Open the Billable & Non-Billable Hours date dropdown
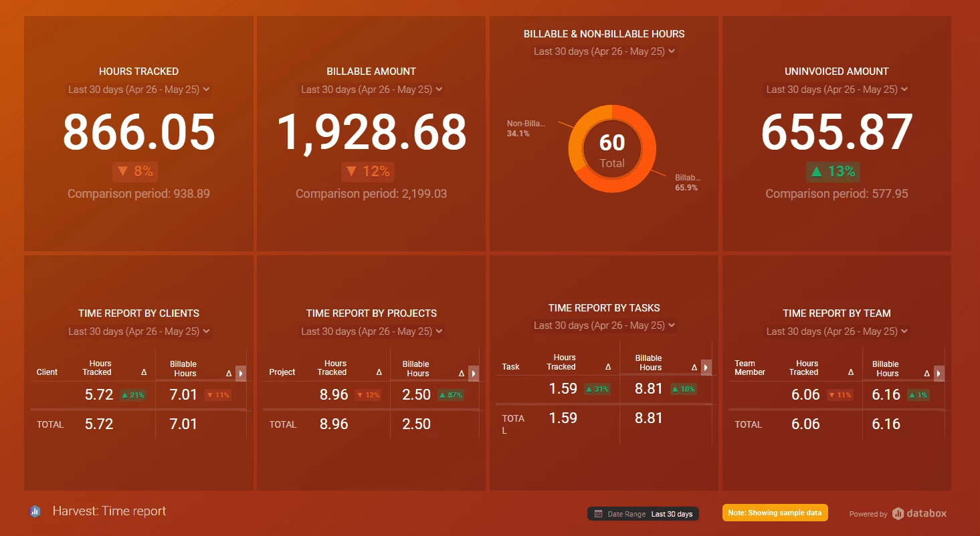 (x=605, y=51)
